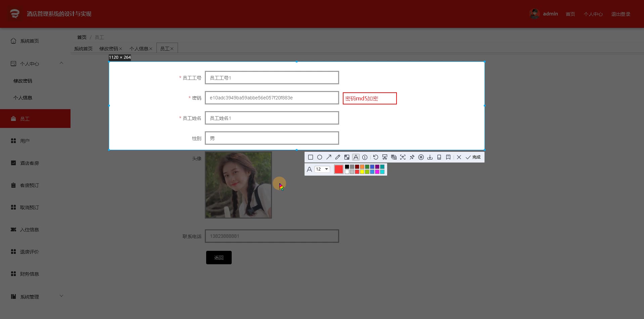644x319 pixels.
Task: Cancel the screenshot with X icon
Action: tap(459, 157)
